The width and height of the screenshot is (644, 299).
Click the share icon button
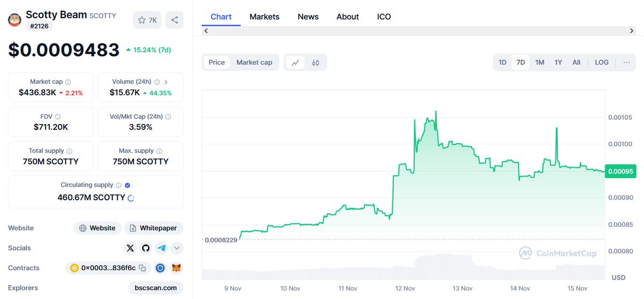click(x=174, y=20)
